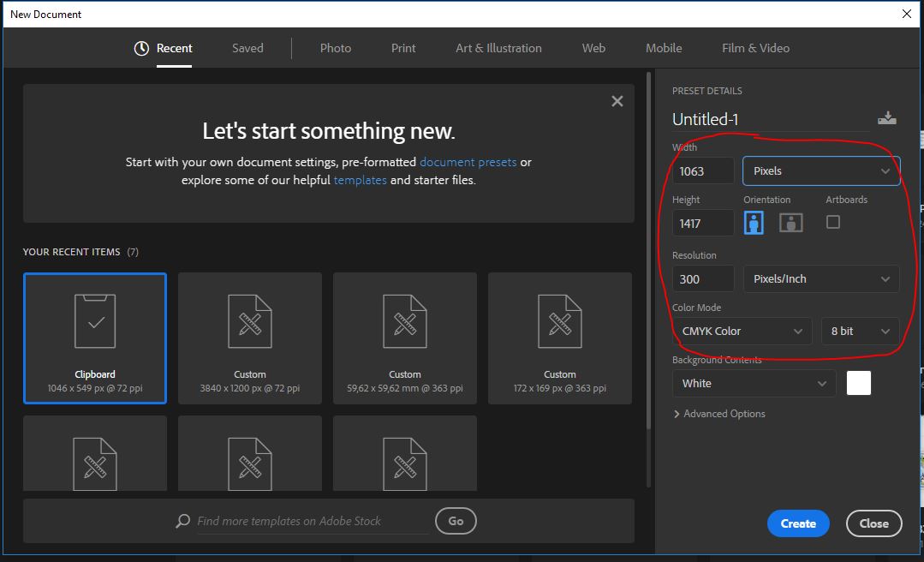The height and width of the screenshot is (562, 924).
Task: Switch to the Print tab
Action: pos(403,48)
